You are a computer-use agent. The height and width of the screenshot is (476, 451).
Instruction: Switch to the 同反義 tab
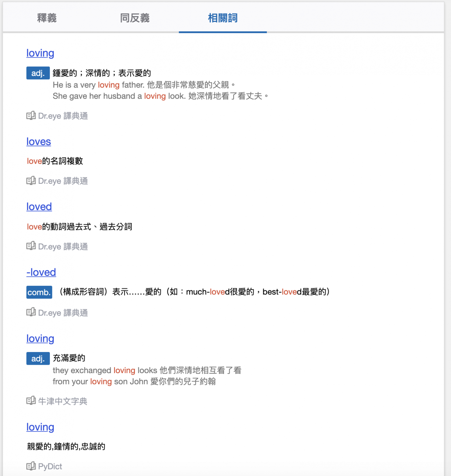tap(135, 18)
